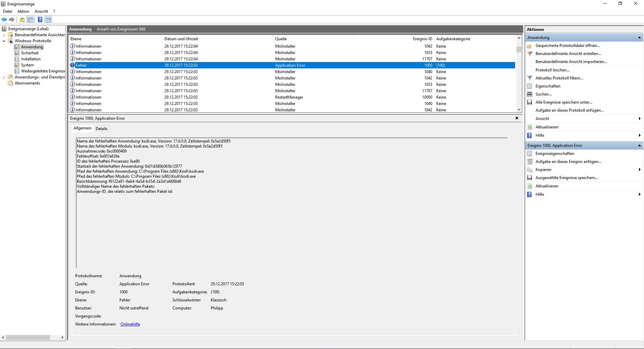The image size is (644, 349).
Task: Open the ? help menu
Action: [x=54, y=11]
